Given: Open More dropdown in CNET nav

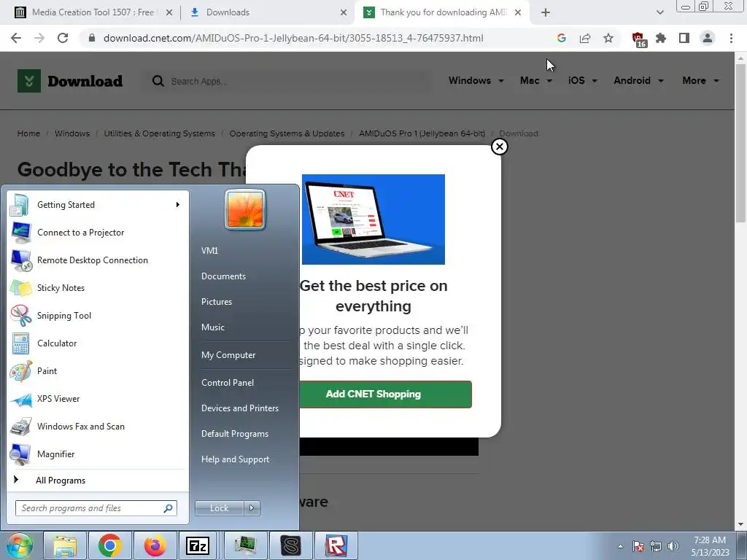Looking at the screenshot, I should [700, 80].
